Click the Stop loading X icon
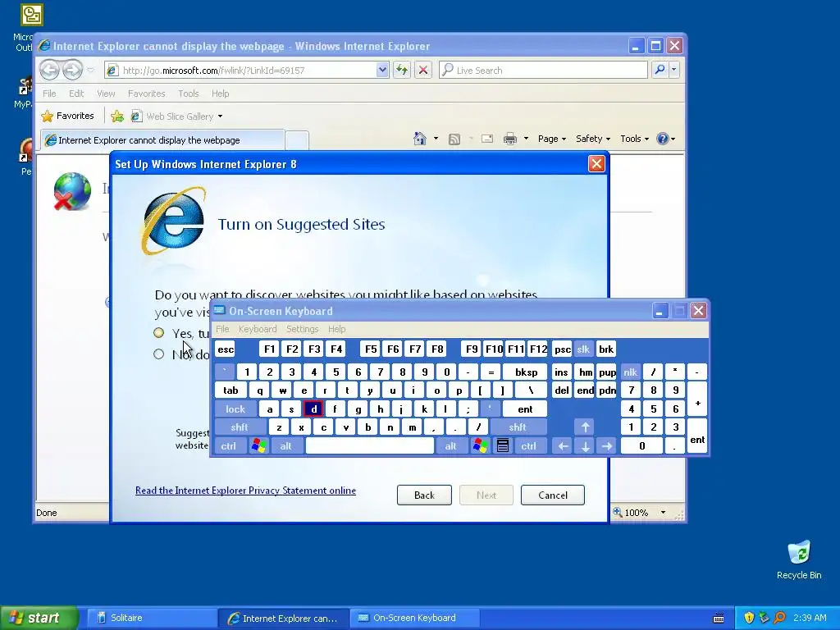This screenshot has width=840, height=630. [422, 70]
